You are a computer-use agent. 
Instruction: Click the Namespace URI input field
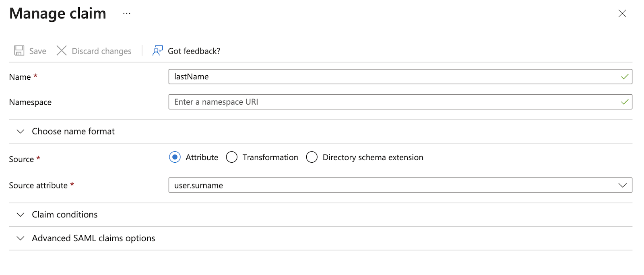[400, 102]
